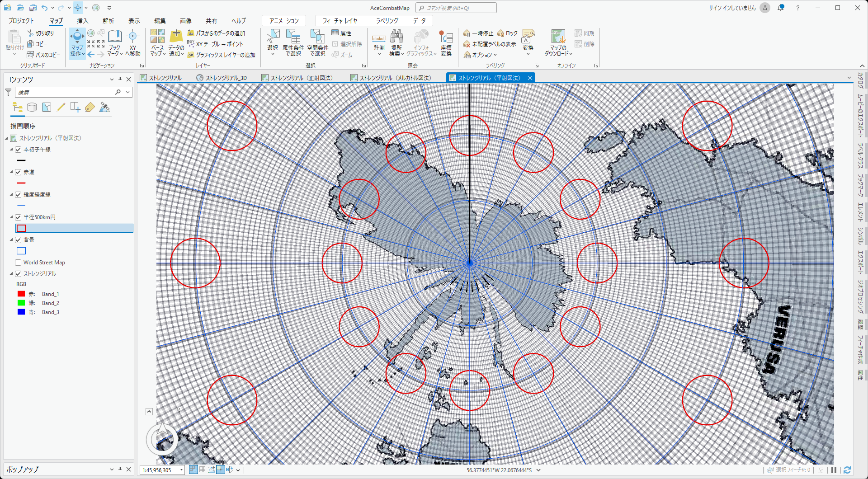
Task: Click the Explore (マップ操作) tool
Action: (77, 43)
